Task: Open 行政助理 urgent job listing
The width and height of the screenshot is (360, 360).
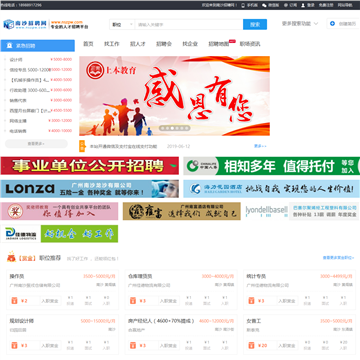Action: [x=29, y=90]
